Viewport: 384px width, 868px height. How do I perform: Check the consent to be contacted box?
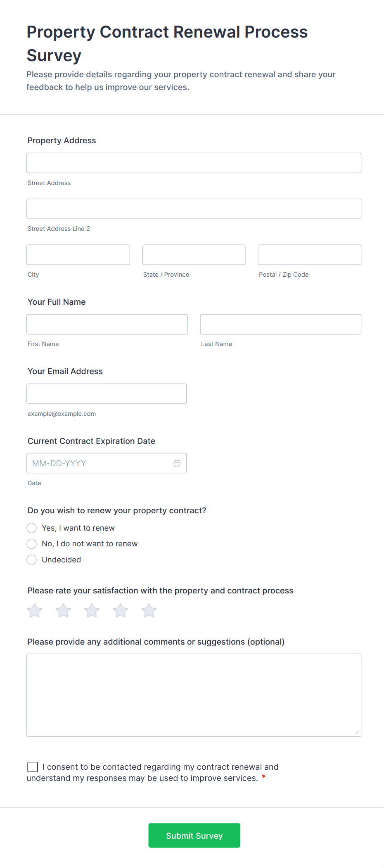coord(33,767)
